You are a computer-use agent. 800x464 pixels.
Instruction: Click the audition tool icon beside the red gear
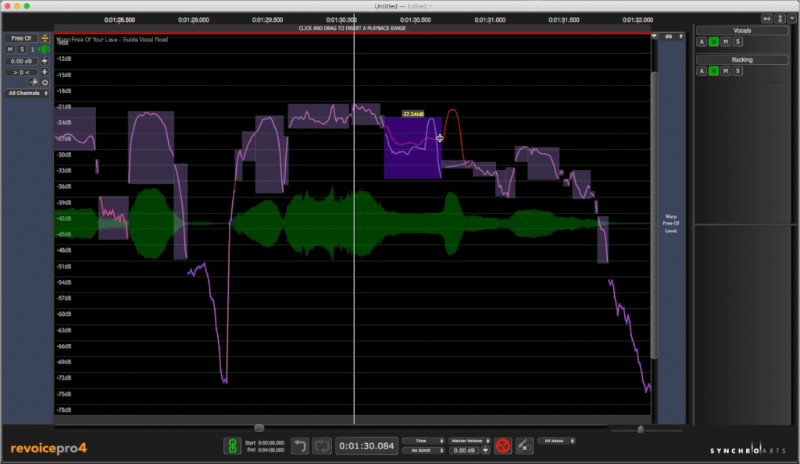[524, 446]
